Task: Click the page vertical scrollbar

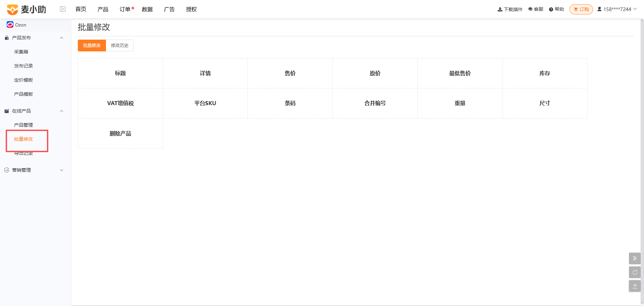Action: coord(642,161)
